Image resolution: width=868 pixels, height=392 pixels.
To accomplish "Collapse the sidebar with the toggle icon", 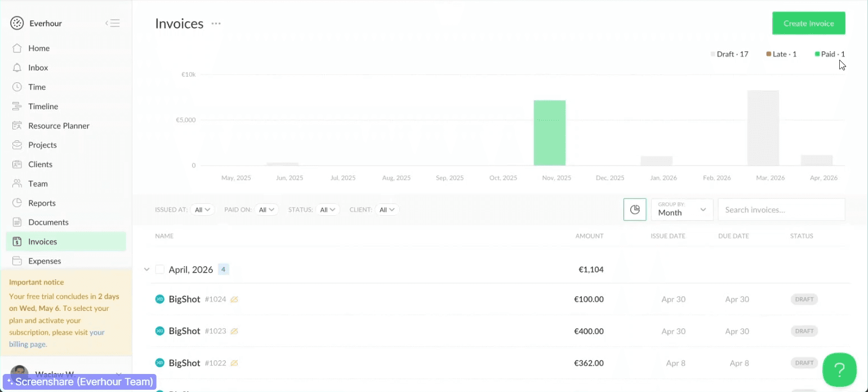I will [113, 23].
